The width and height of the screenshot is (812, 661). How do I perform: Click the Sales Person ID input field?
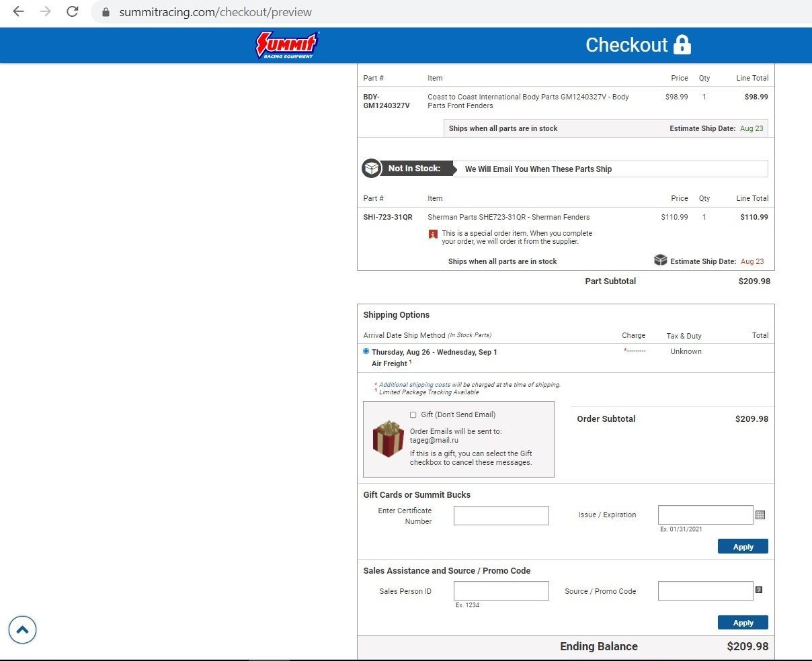pyautogui.click(x=501, y=591)
